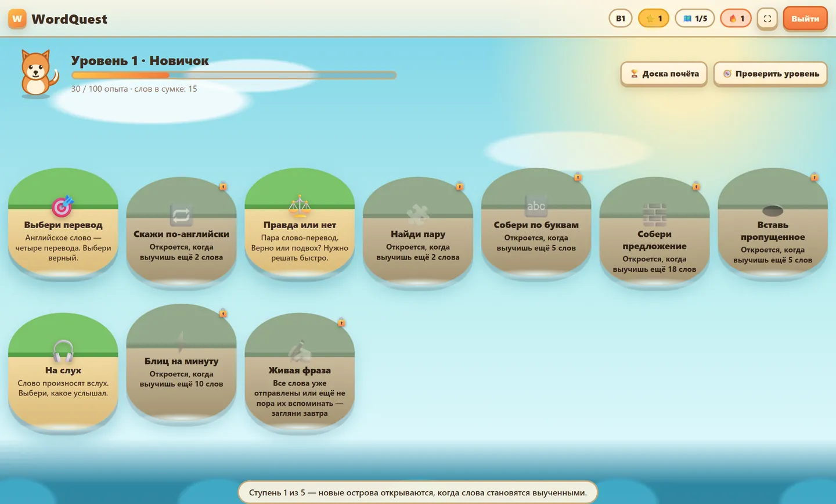
Task: Click the Вставь пропущенное title
Action: point(773,231)
